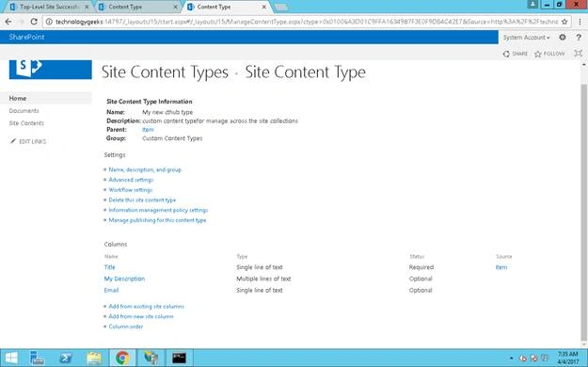This screenshot has width=588, height=367.
Task: Click 'Multiple lines of text' type cell
Action: click(263, 279)
